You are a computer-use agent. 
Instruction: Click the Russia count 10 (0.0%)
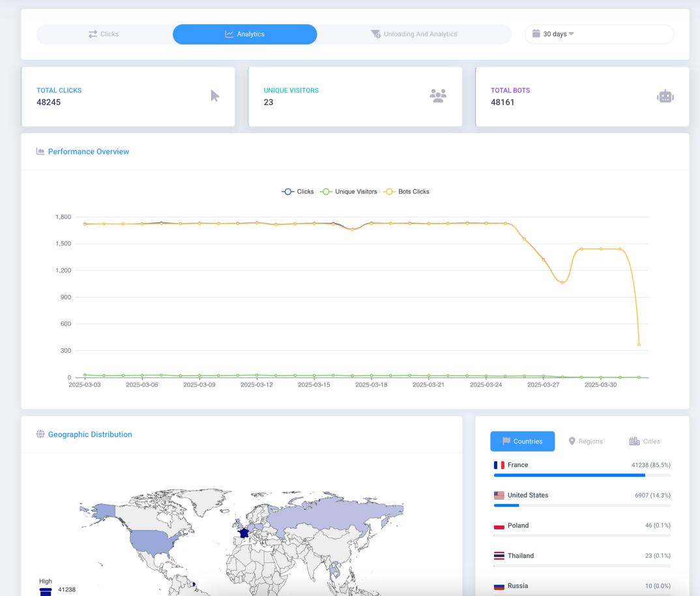(x=658, y=586)
